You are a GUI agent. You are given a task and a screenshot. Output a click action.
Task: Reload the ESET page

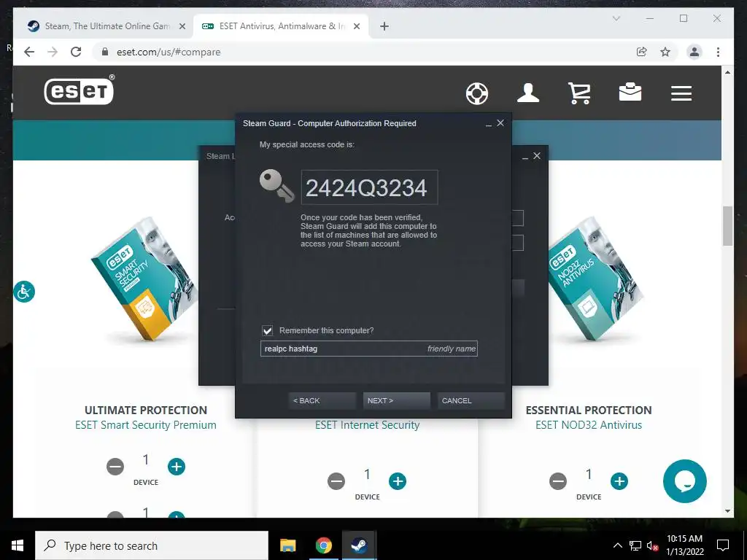tap(76, 52)
